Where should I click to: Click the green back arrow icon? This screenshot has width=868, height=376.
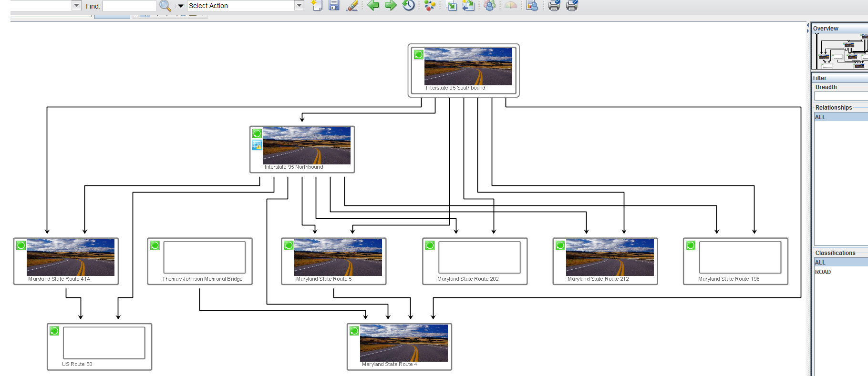pos(373,6)
